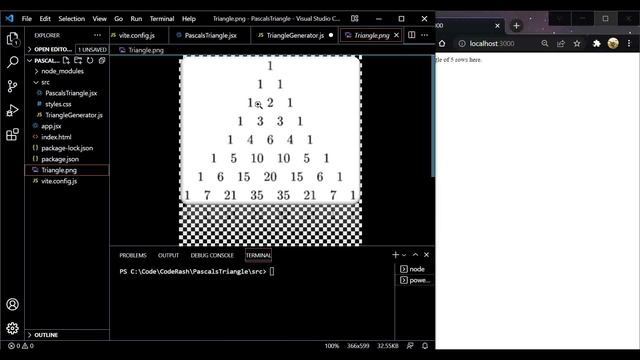The width and height of the screenshot is (640, 360).
Task: Bookmark this page with star icon in Chrome
Action: 577,43
